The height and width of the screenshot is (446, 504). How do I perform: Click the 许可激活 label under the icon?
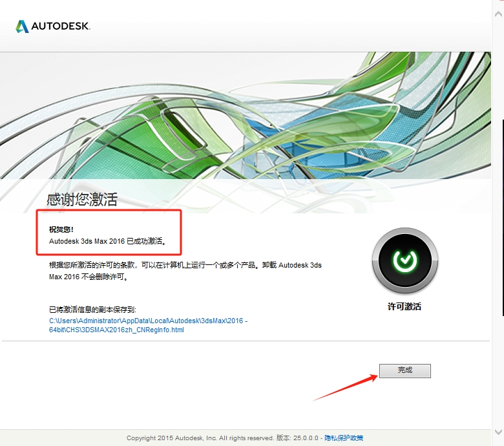(x=404, y=306)
